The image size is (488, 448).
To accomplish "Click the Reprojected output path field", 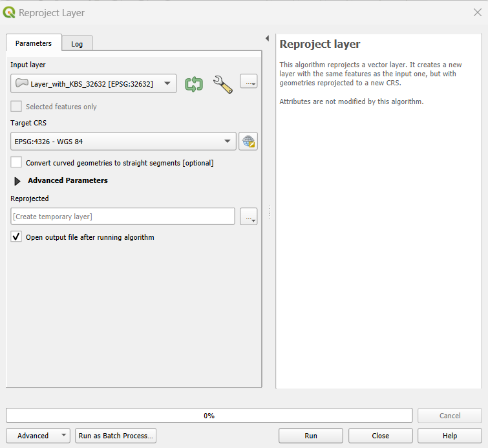I will point(123,217).
